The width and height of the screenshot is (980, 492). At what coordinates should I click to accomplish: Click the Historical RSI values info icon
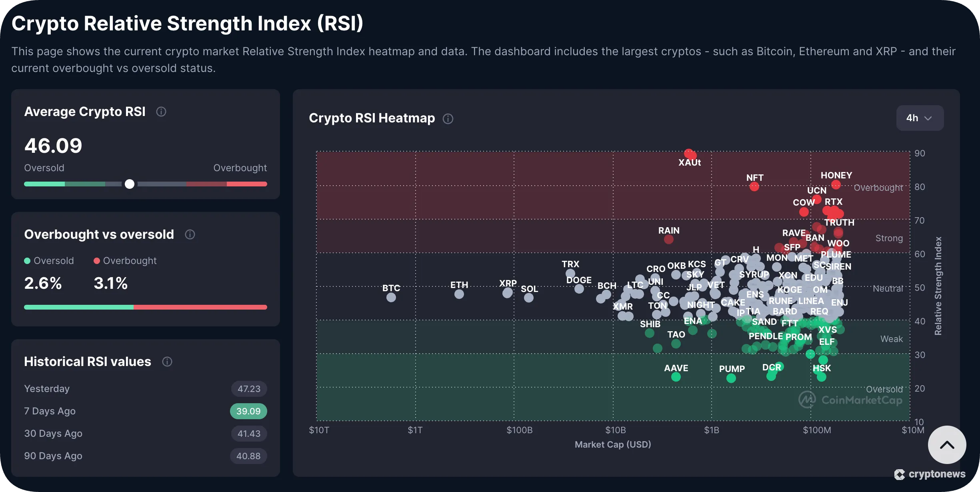pyautogui.click(x=167, y=362)
